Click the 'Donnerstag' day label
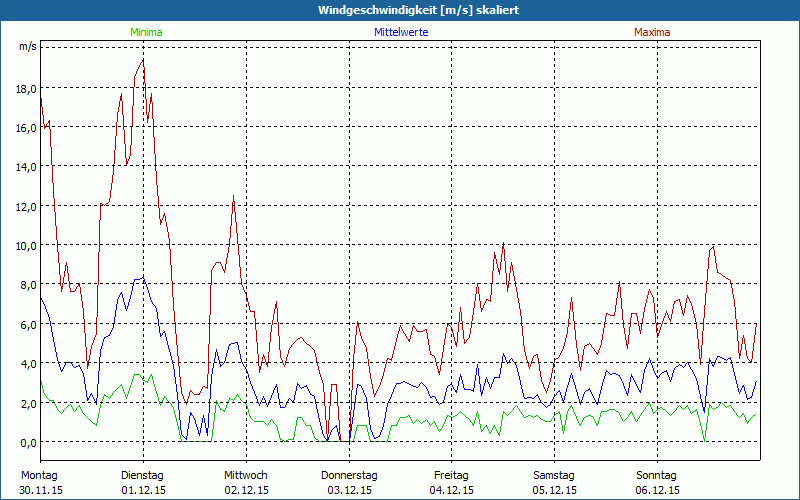The image size is (800, 500). [x=349, y=476]
